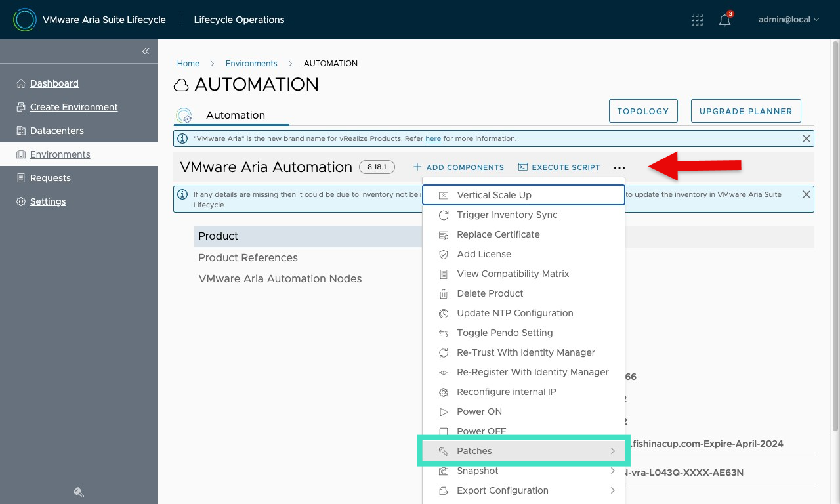Viewport: 840px width, 504px height.
Task: Click the Dashboard home icon
Action: pos(21,83)
